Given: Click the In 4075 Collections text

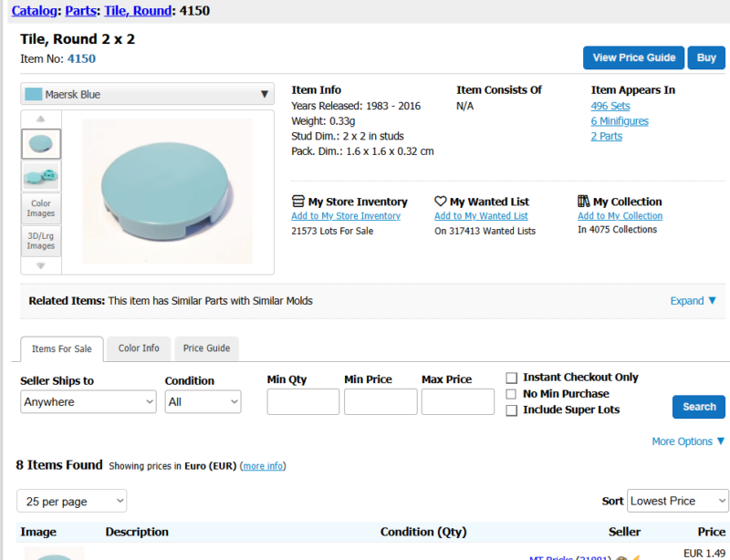Looking at the screenshot, I should click(x=618, y=230).
